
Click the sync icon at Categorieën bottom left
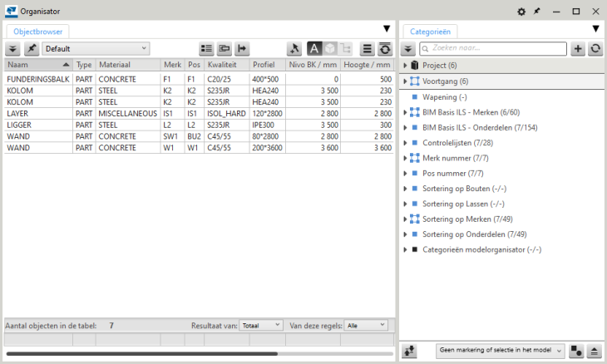(x=409, y=351)
